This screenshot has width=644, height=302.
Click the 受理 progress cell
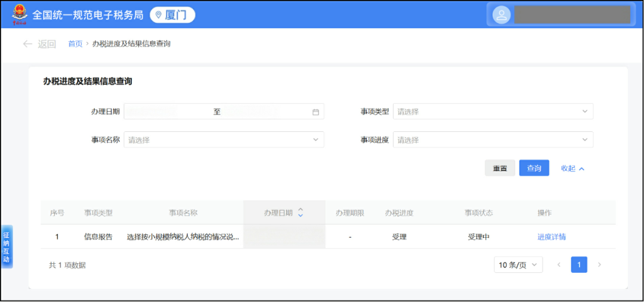[x=399, y=237]
